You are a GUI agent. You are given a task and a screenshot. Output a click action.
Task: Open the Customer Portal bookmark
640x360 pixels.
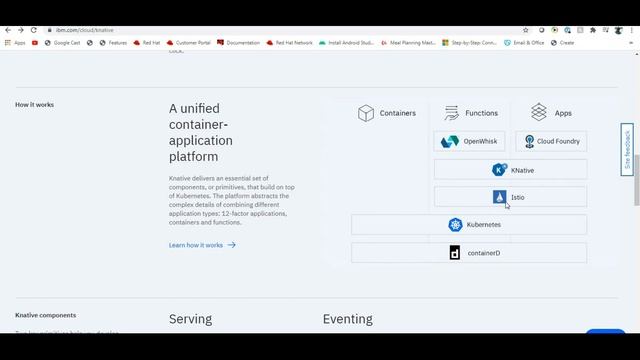pyautogui.click(x=189, y=43)
